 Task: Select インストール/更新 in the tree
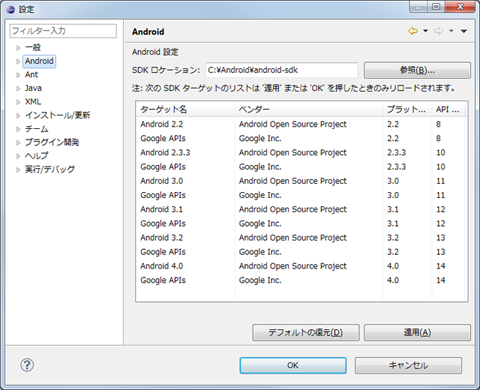57,115
